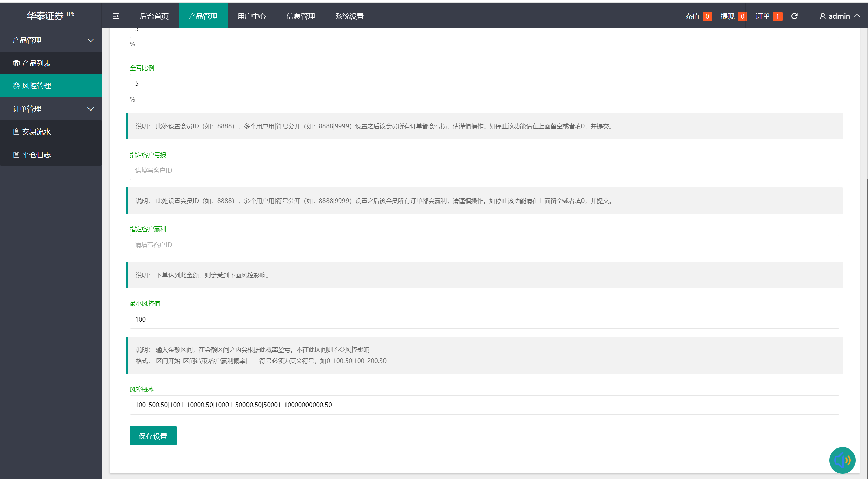Open 平仓日志 in the sidebar
This screenshot has height=479, width=868.
point(51,155)
